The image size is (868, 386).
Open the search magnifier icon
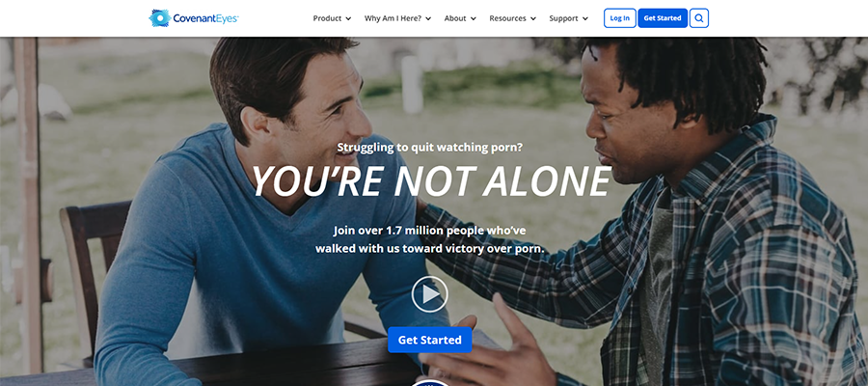pyautogui.click(x=699, y=18)
